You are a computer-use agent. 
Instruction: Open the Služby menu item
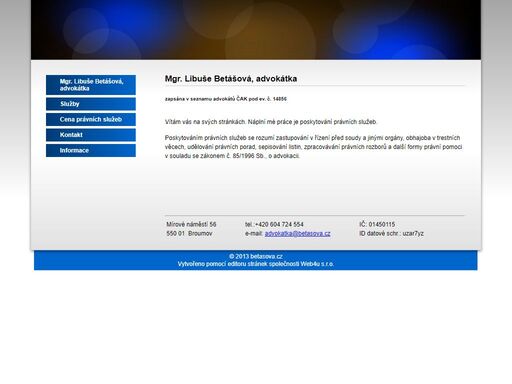click(91, 104)
